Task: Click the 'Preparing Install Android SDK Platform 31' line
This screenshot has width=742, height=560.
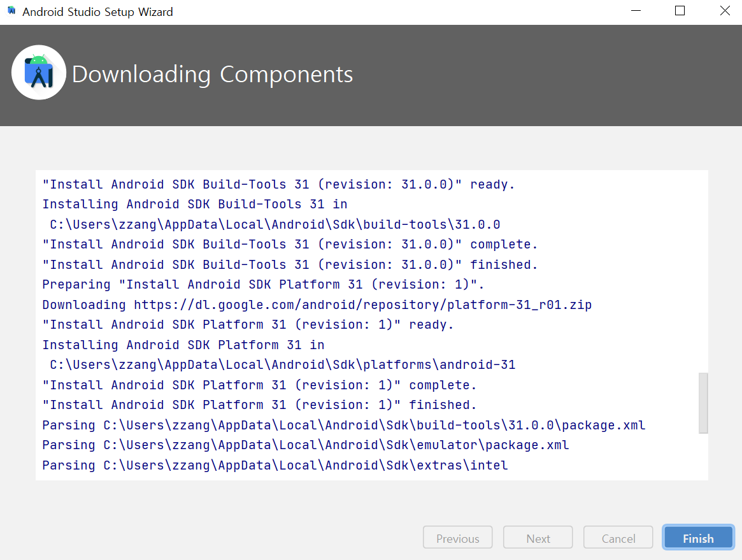Action: (264, 284)
